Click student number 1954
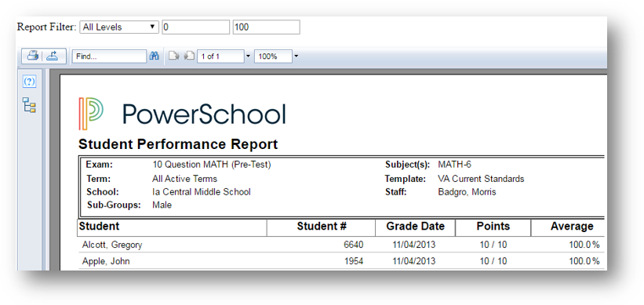The width and height of the screenshot is (644, 305). point(354,261)
